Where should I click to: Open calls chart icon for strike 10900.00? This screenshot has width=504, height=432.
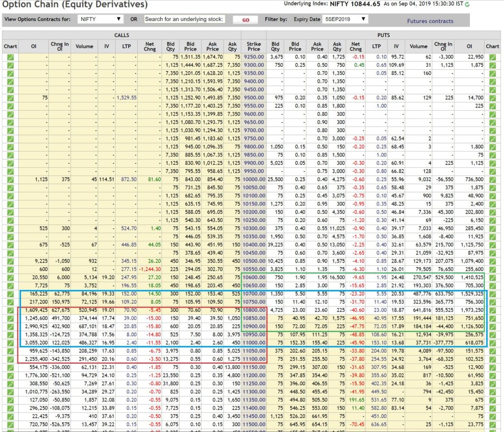coord(10,327)
